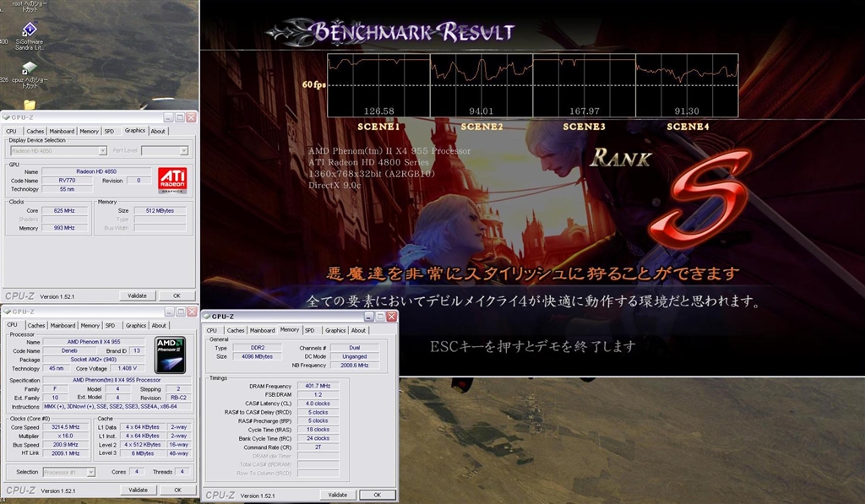Click the Multiplier value x 16.0

66,436
